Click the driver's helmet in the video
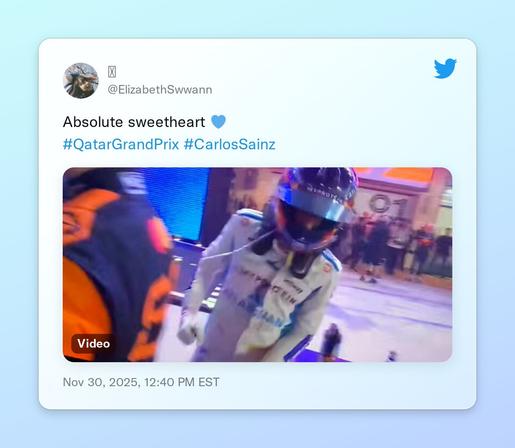The width and height of the screenshot is (515, 448). pos(313,207)
